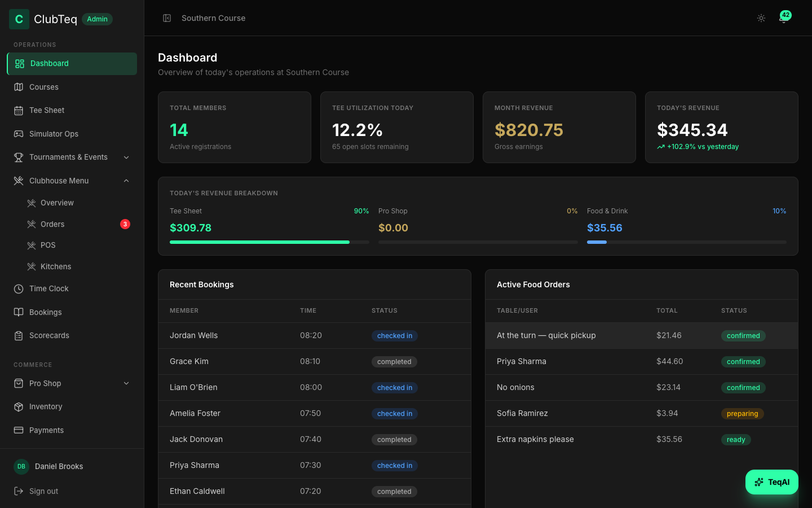Click the Food & Drink progress bar
812x508 pixels.
[687, 242]
